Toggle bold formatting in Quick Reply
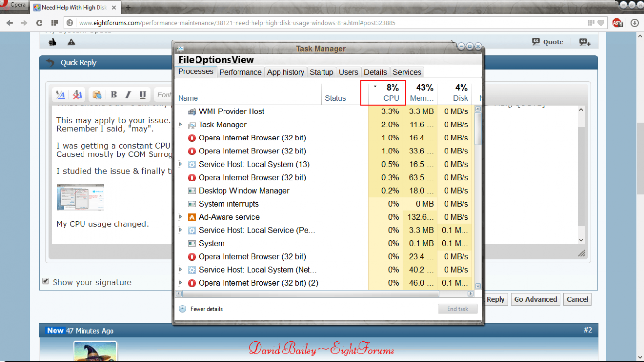The image size is (644, 362). 114,95
